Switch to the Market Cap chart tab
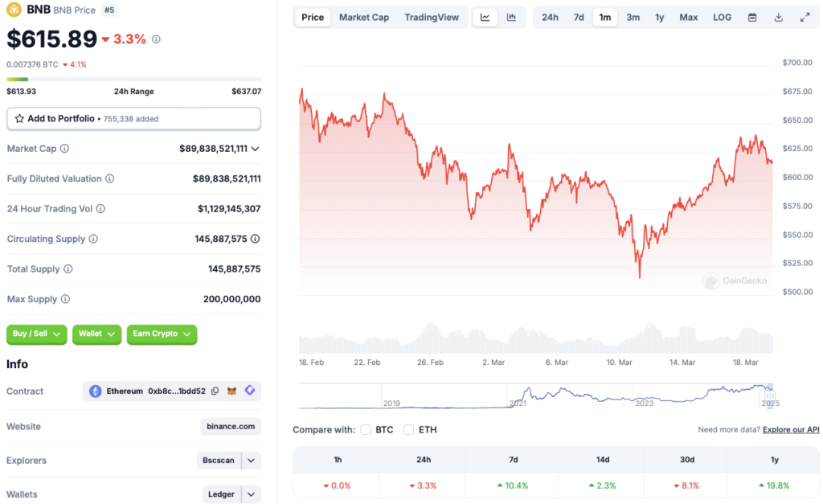 (363, 17)
